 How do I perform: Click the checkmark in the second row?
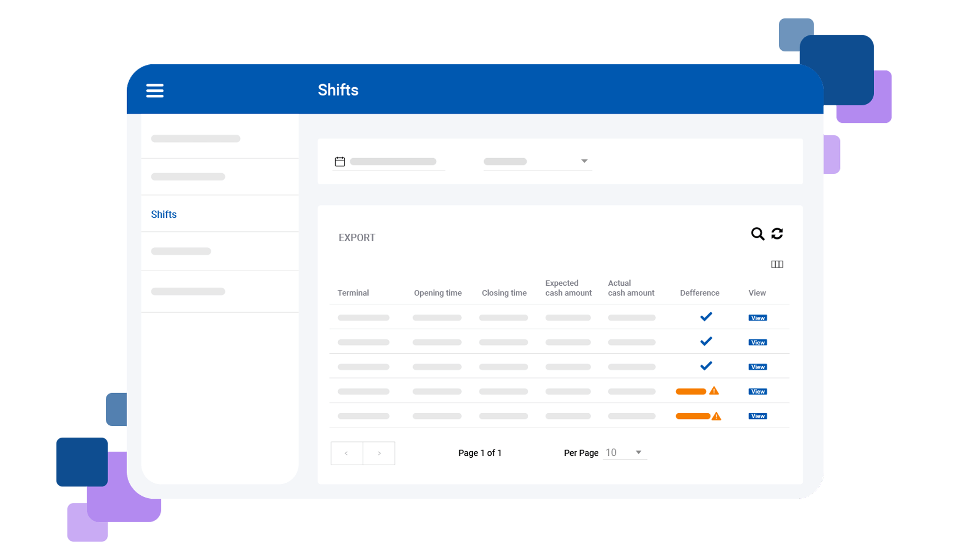coord(706,341)
